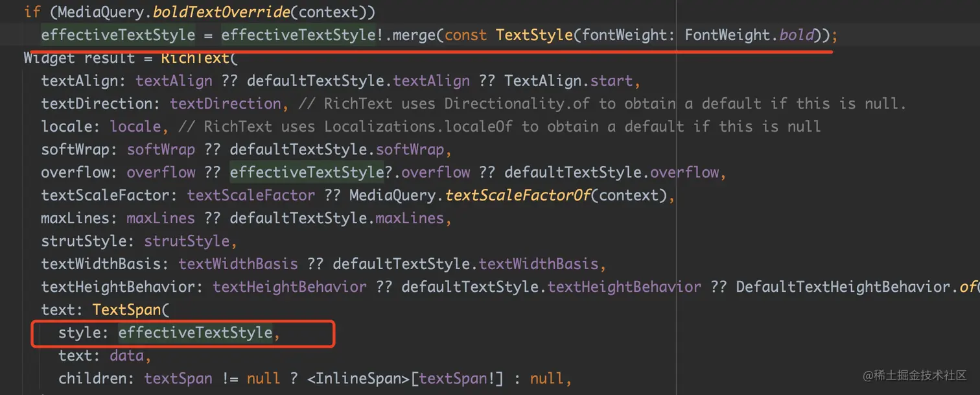980x395 pixels.
Task: Click the first 'null' after '!='
Action: (x=264, y=378)
